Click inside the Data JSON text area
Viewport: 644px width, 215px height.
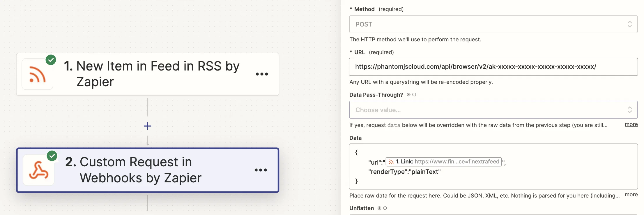[x=493, y=166]
